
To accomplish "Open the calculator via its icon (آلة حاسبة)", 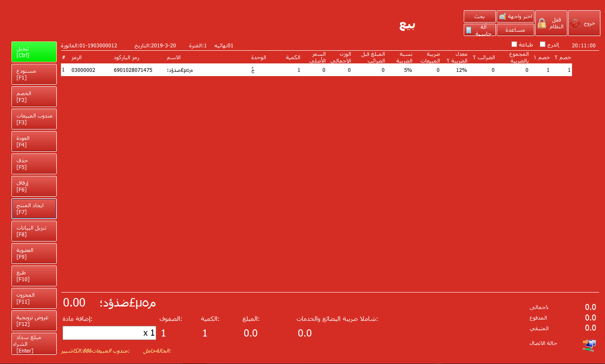I will pos(469,30).
